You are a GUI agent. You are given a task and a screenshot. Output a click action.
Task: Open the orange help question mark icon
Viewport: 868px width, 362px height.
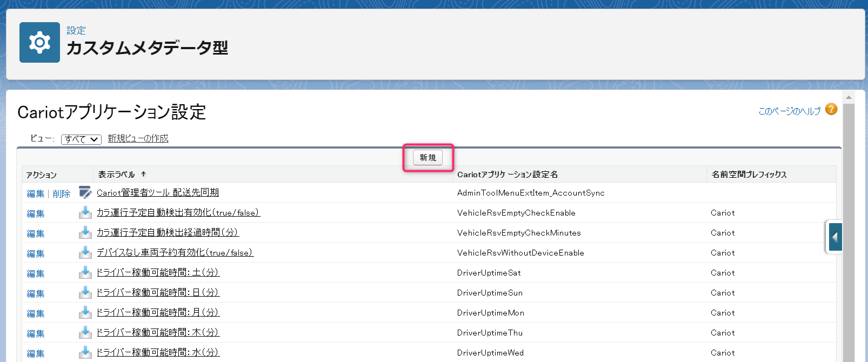tap(831, 109)
